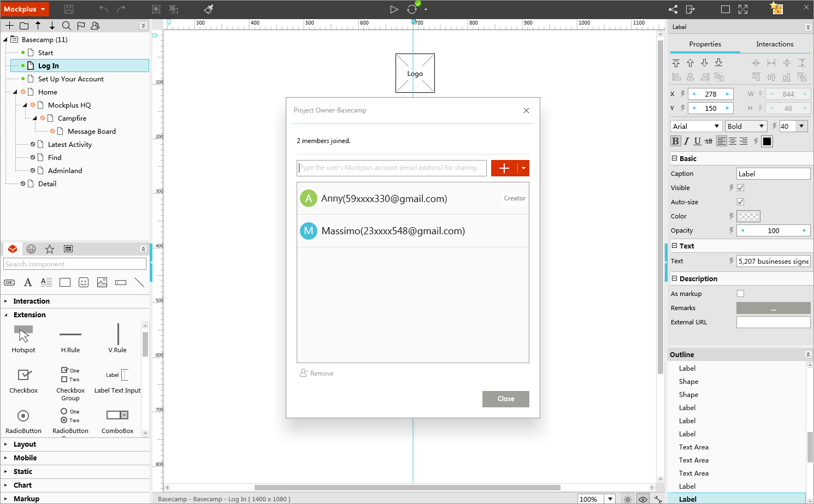
Task: Click the Undo arrow icon
Action: point(104,9)
